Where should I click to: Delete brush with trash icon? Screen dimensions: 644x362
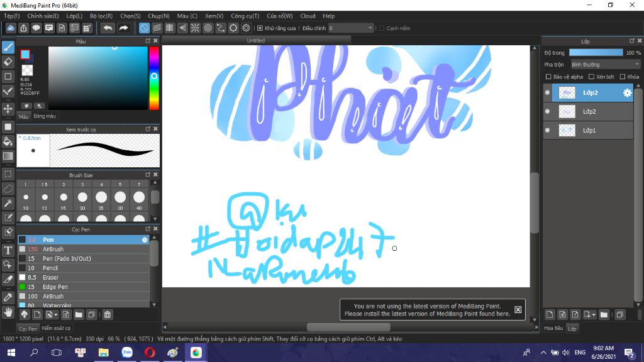[x=107, y=315]
